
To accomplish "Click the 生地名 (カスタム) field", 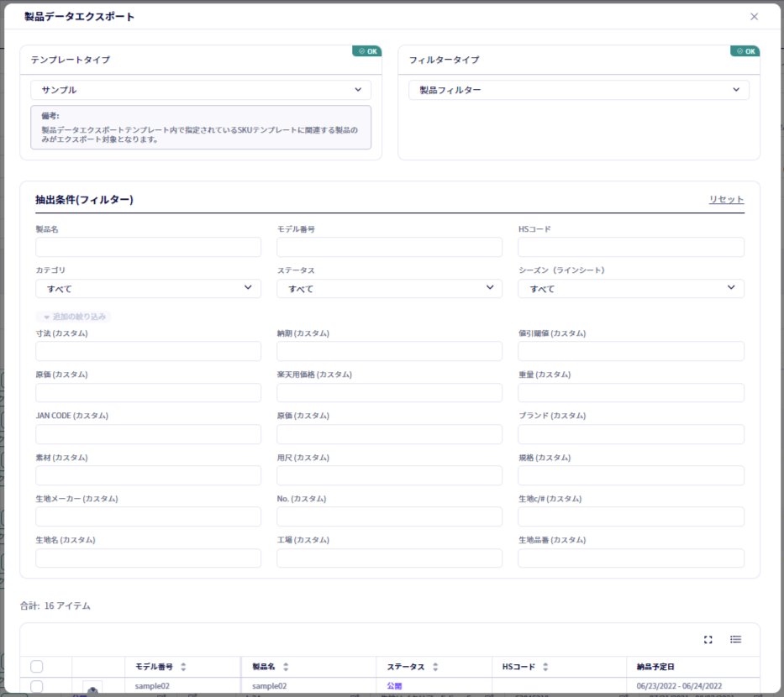I will click(x=149, y=558).
